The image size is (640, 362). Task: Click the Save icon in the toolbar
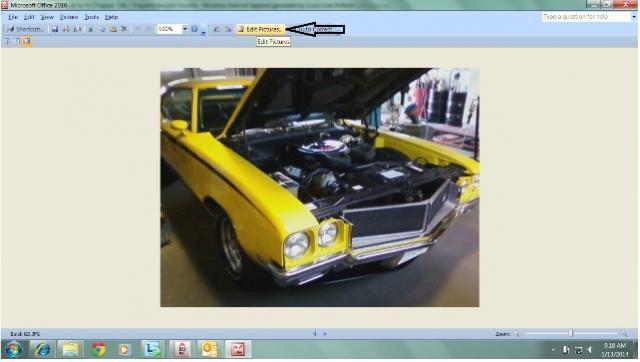coord(55,29)
